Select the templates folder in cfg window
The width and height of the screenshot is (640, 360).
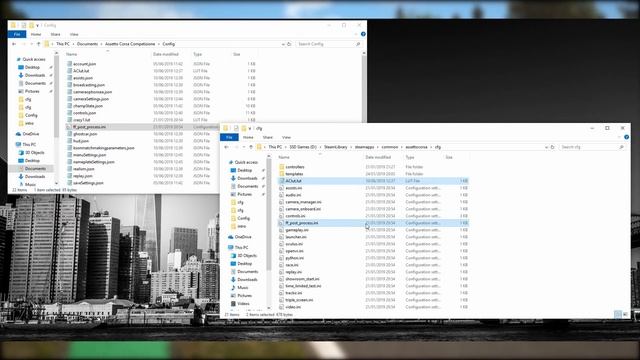[x=294, y=174]
